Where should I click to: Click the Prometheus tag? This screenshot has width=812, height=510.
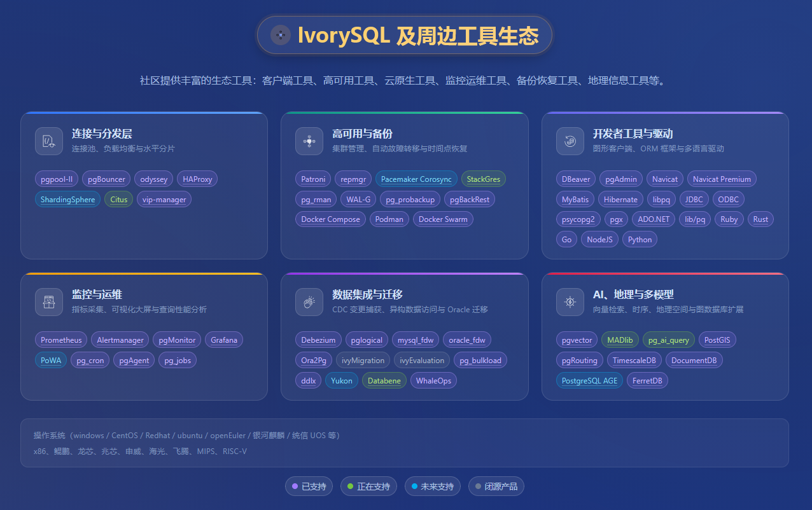(x=61, y=340)
